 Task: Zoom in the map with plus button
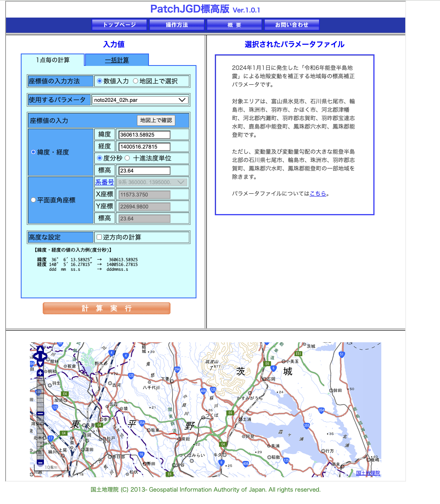(40, 373)
